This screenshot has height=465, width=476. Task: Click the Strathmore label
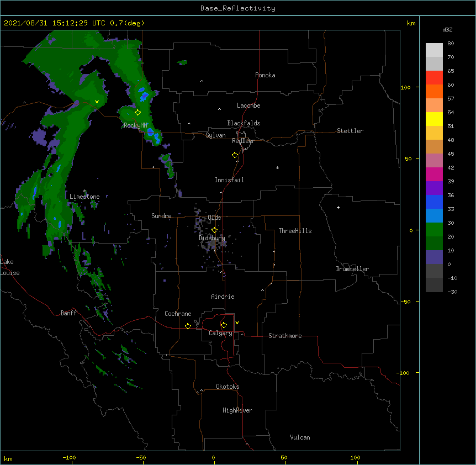tap(285, 336)
